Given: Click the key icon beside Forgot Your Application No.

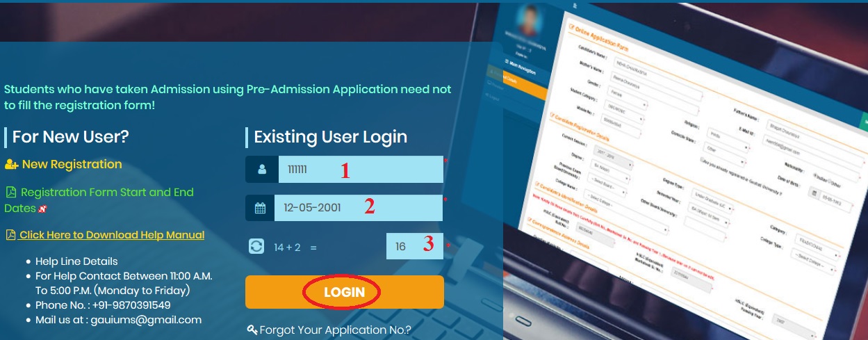Looking at the screenshot, I should coord(252,330).
